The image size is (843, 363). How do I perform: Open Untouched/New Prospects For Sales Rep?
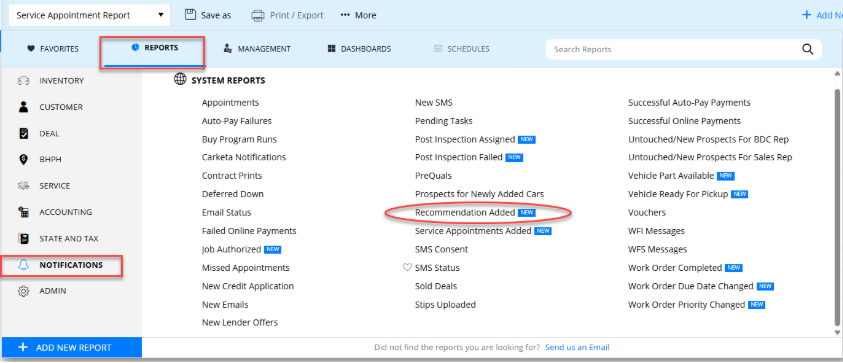[710, 158]
